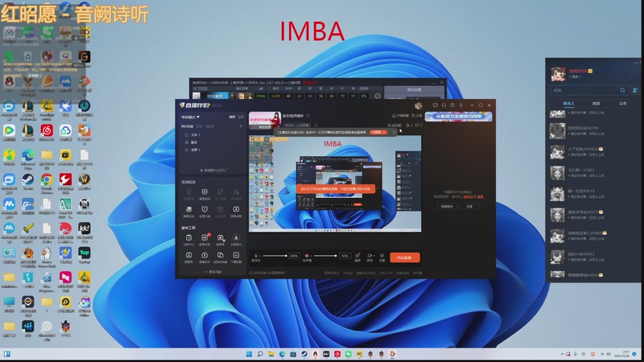The image size is (644, 362).
Task: Open the gear settings icon in the bottom bar
Action: pyautogui.click(x=382, y=257)
